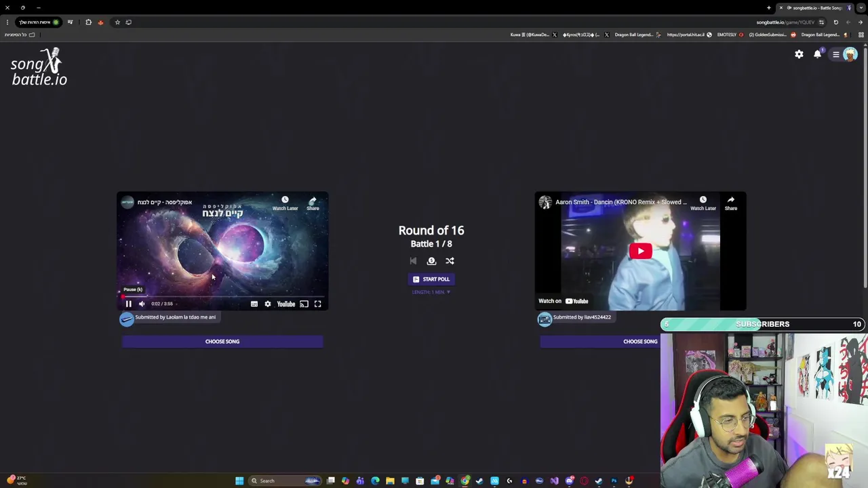868x488 pixels.
Task: Open the notifications bell
Action: pos(818,54)
